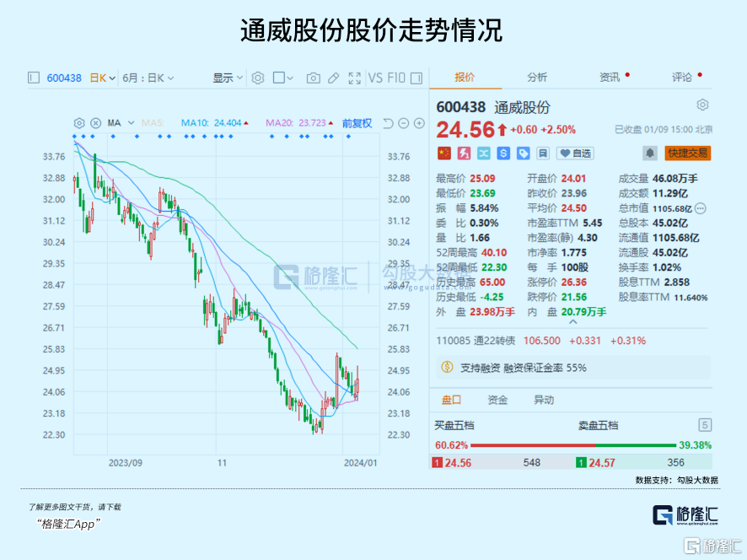Image resolution: width=747 pixels, height=560 pixels.
Task: Click the buy/sell ratio bar
Action: (x=573, y=445)
